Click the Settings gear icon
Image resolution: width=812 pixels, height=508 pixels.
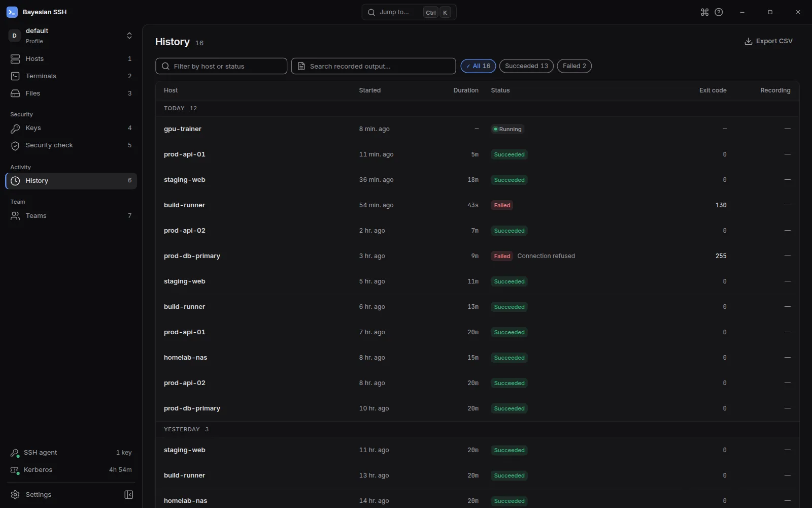click(15, 495)
